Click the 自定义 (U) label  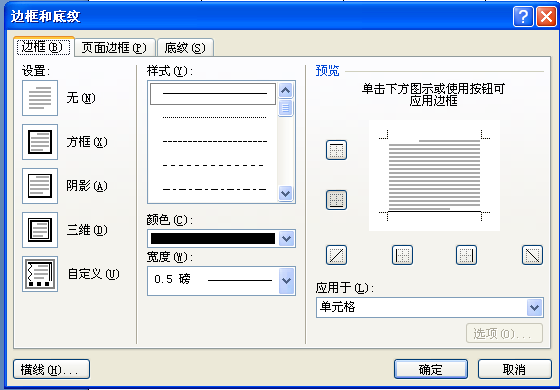(x=93, y=274)
